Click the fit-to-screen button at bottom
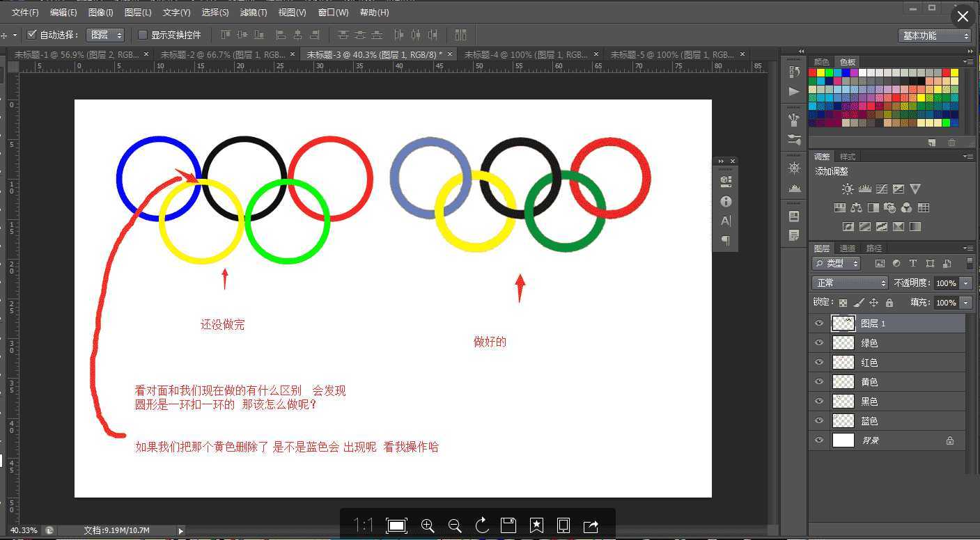The height and width of the screenshot is (540, 980). (396, 526)
